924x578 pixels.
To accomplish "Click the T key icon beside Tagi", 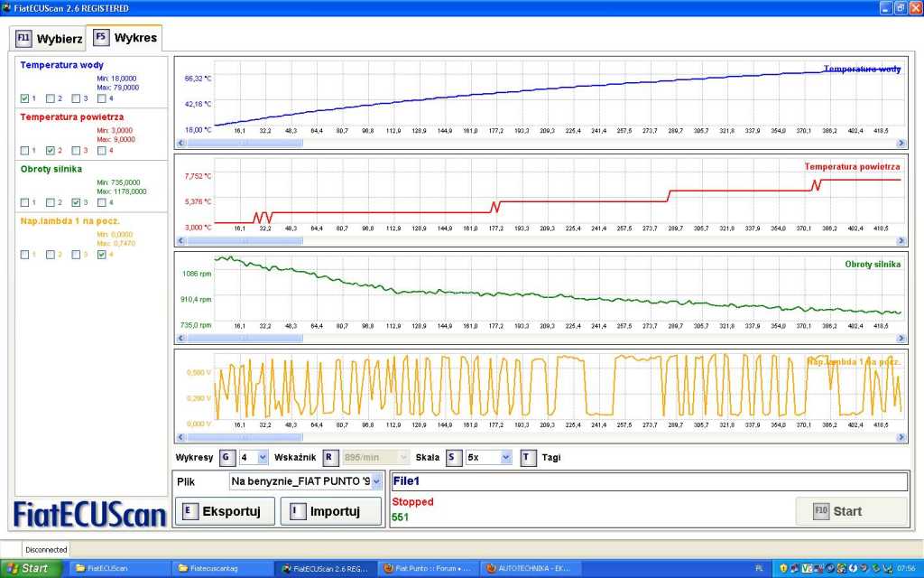I will pos(528,457).
